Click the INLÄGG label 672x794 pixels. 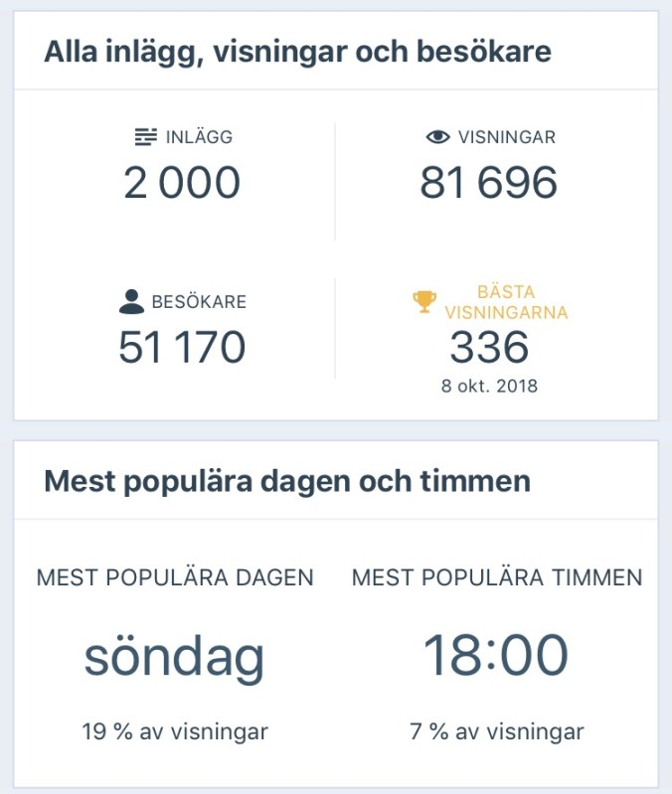200,137
